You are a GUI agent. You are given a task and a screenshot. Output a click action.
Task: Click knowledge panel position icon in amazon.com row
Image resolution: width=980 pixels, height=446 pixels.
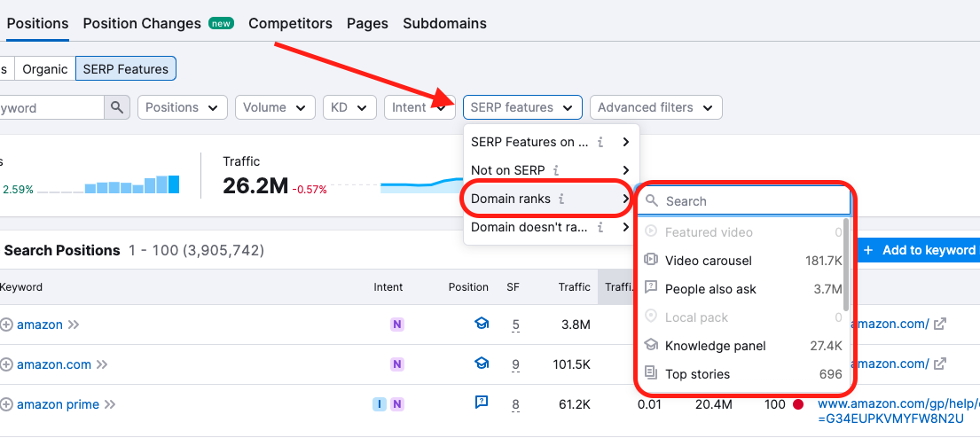point(482,364)
